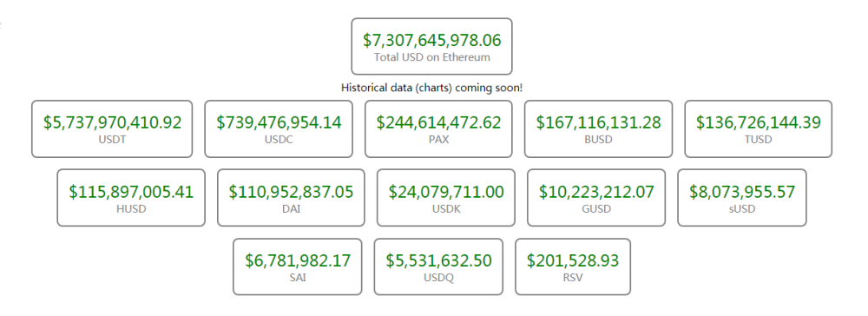Viewport: 868px width, 316px height.
Task: Click the $110,952,837.05 DAI figure
Action: tap(291, 192)
